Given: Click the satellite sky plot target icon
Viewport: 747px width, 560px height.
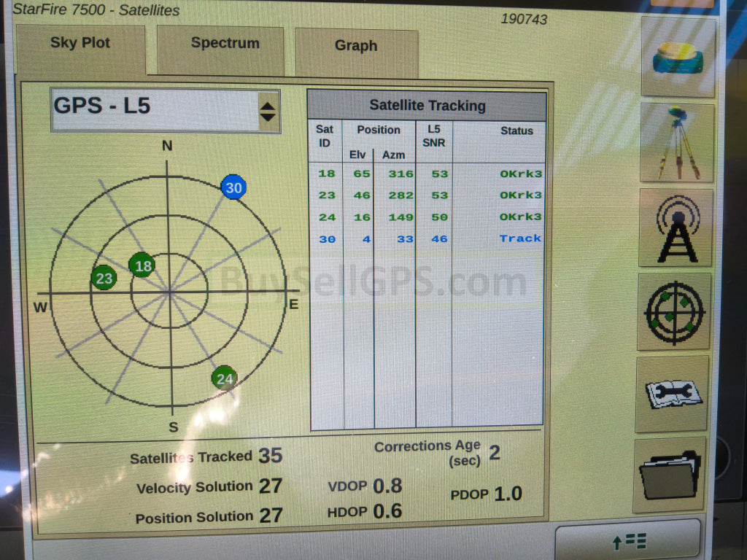Looking at the screenshot, I should pyautogui.click(x=674, y=312).
